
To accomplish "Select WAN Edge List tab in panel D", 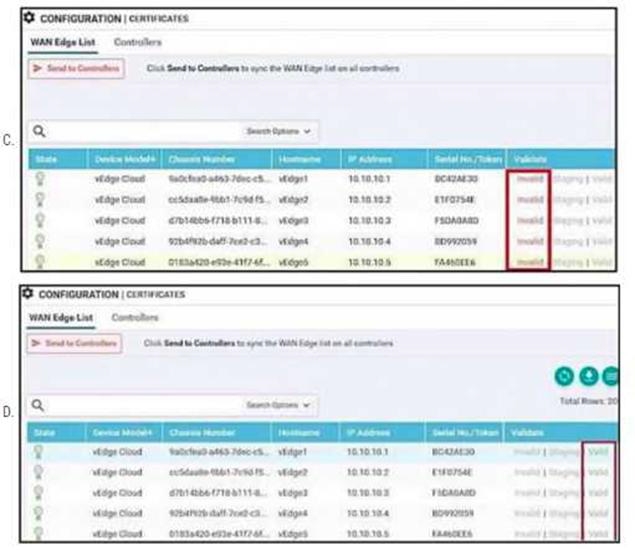I will click(x=61, y=317).
